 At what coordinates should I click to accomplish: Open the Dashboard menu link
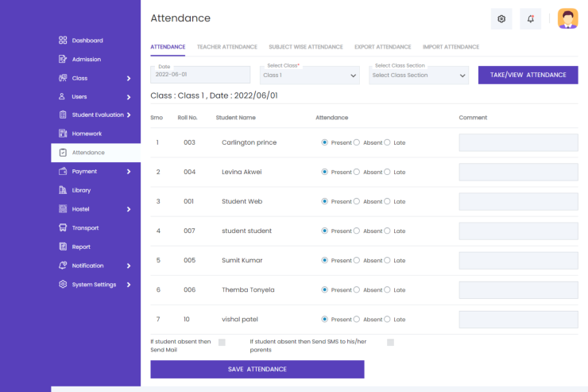(87, 40)
